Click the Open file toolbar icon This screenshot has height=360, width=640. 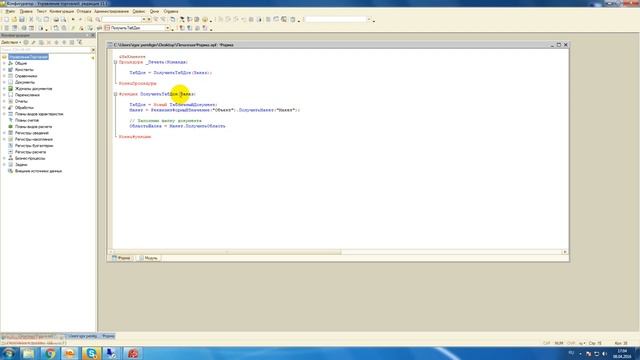(x=14, y=20)
